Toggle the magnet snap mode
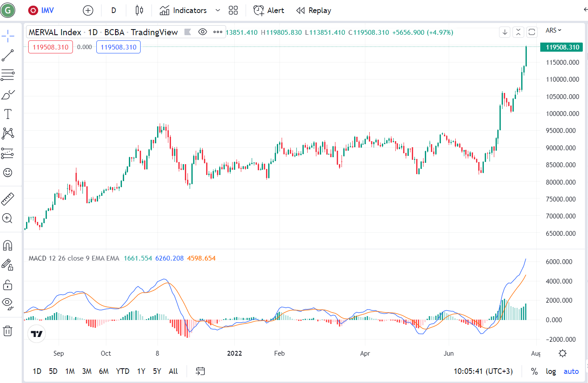Image resolution: width=588 pixels, height=383 pixels. click(7, 246)
